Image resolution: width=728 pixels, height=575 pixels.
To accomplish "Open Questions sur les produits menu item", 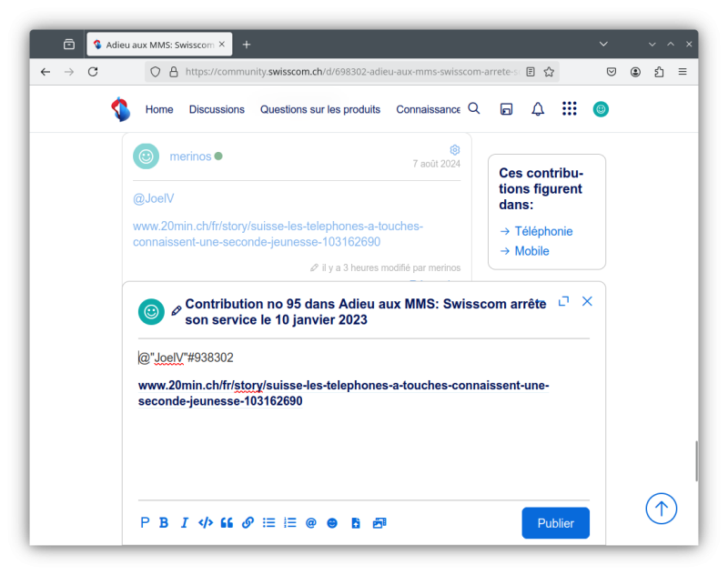I will coord(320,109).
